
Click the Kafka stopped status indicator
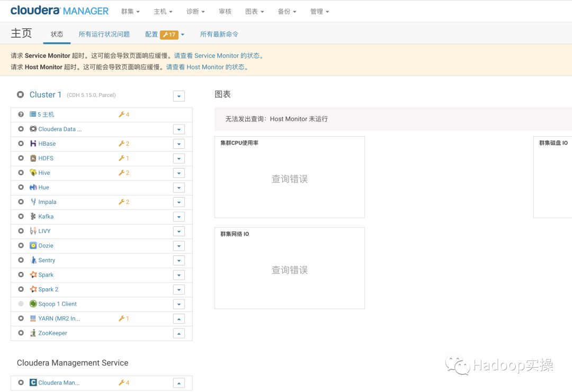pos(21,217)
